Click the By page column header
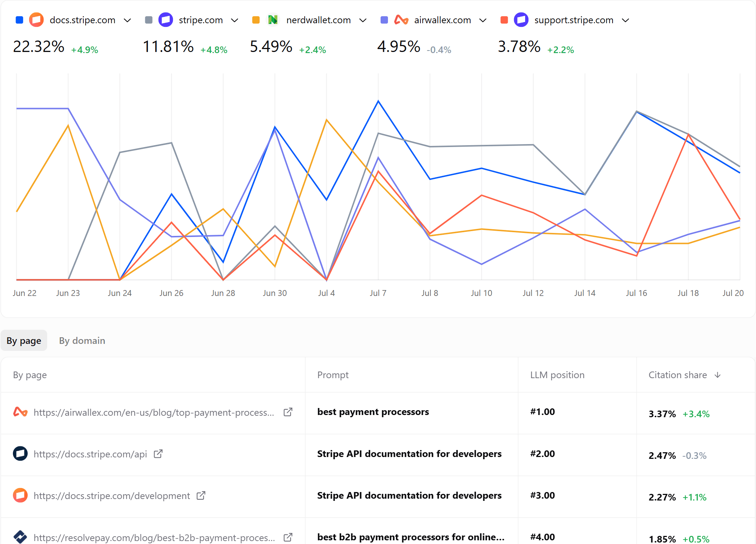The width and height of the screenshot is (756, 544). (x=30, y=375)
